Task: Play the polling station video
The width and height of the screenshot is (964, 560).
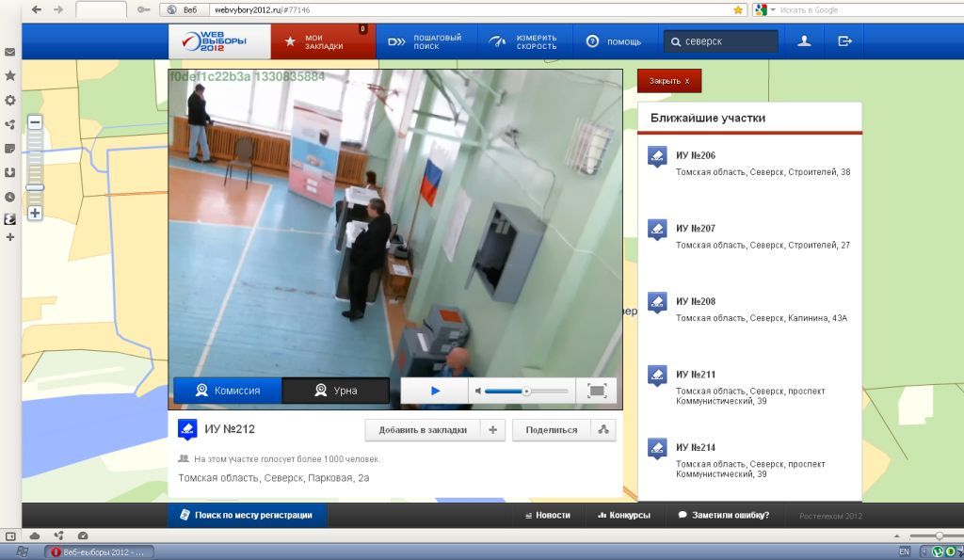Action: 435,391
